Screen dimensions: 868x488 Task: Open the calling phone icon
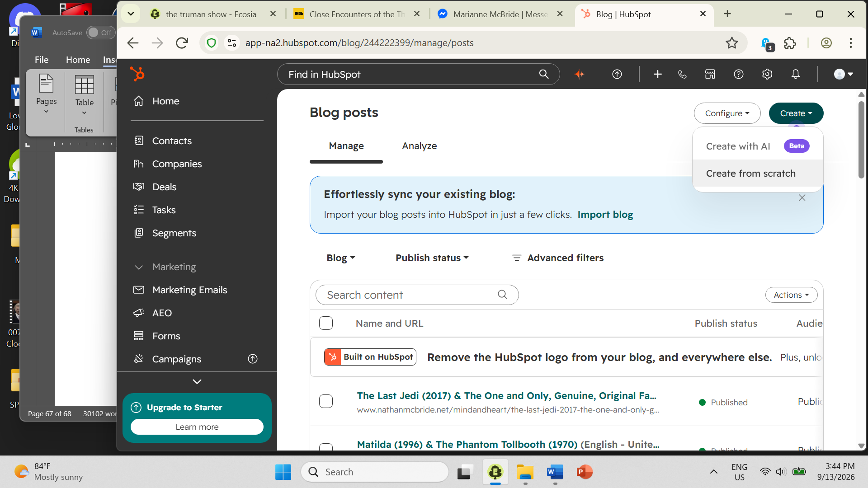tap(683, 74)
